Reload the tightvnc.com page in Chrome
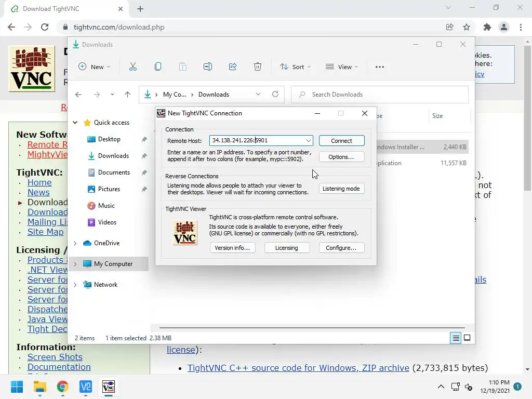The height and width of the screenshot is (399, 532). [45, 27]
